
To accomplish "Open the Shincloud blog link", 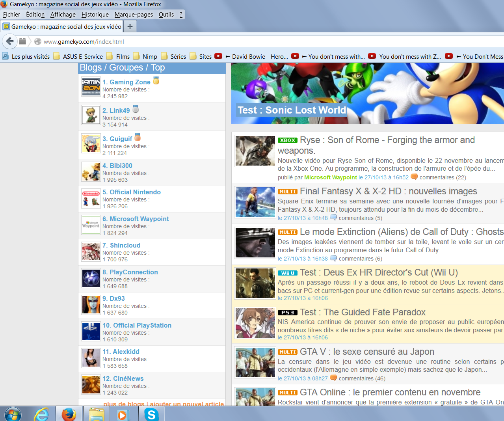I will tap(121, 245).
